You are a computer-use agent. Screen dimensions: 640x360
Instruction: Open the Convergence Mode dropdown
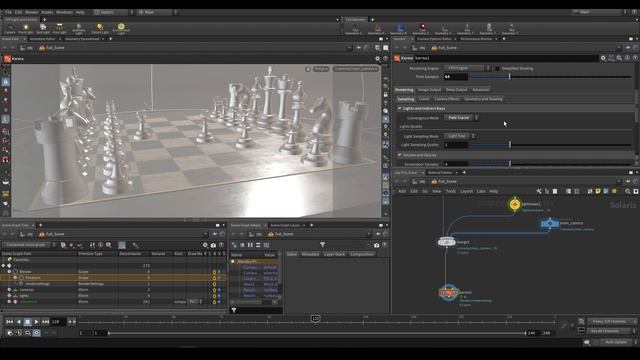coord(461,118)
